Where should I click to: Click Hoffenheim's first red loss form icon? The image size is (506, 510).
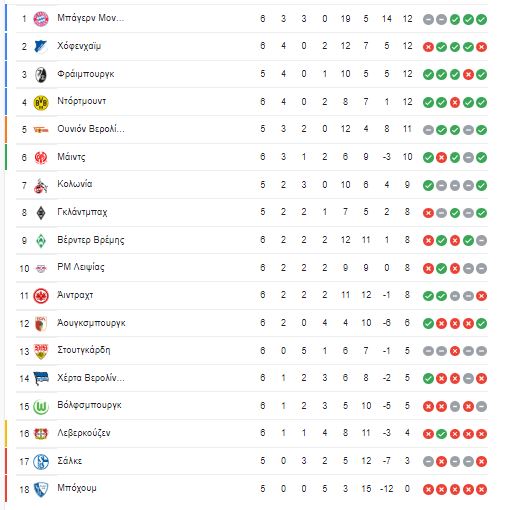tap(428, 47)
